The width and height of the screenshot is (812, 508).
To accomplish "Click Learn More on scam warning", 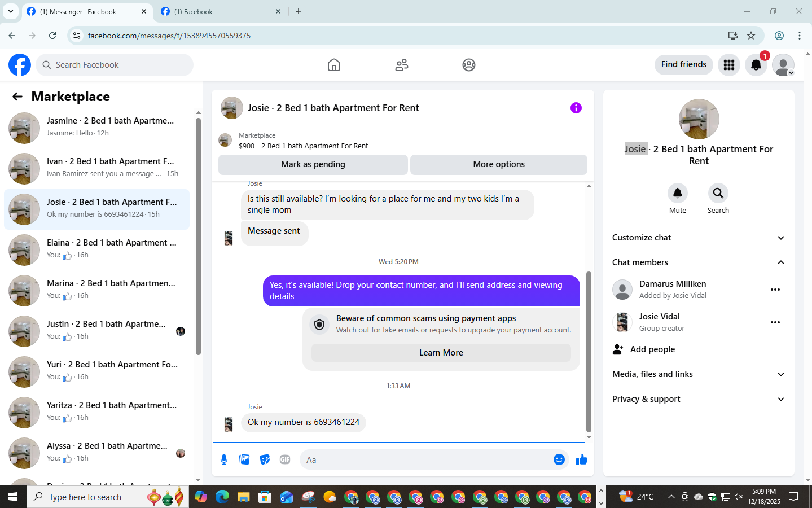I will click(x=441, y=353).
